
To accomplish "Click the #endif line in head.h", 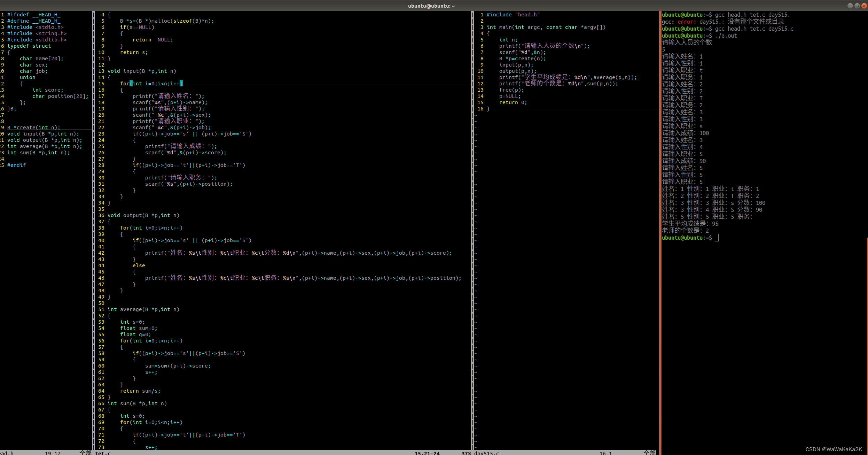I will [x=16, y=165].
